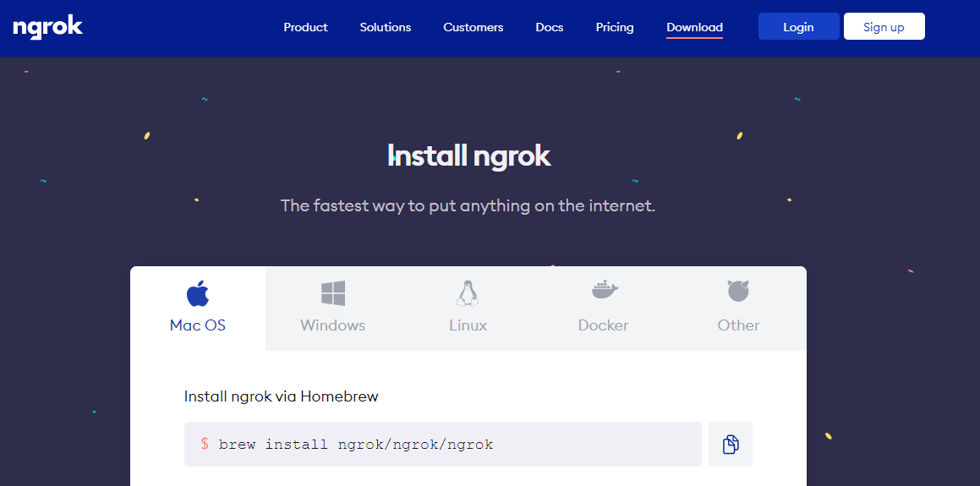The width and height of the screenshot is (980, 486).
Task: Select the Download nav item
Action: tap(694, 28)
